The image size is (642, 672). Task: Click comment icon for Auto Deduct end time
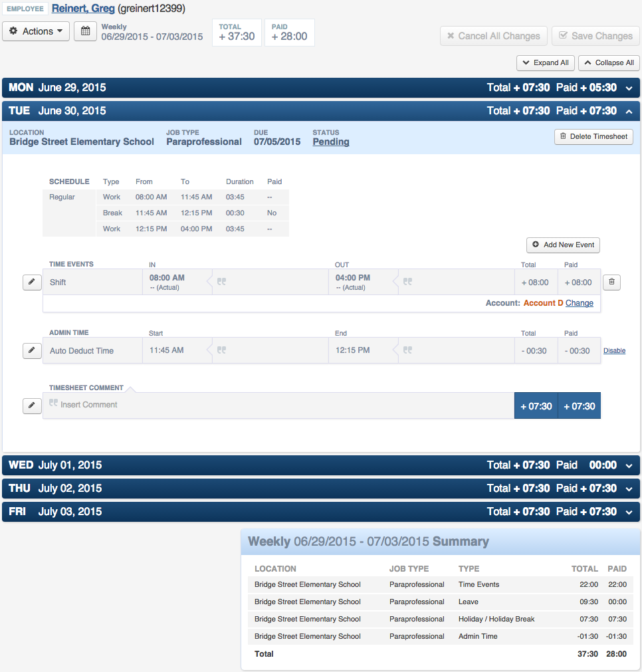[407, 350]
